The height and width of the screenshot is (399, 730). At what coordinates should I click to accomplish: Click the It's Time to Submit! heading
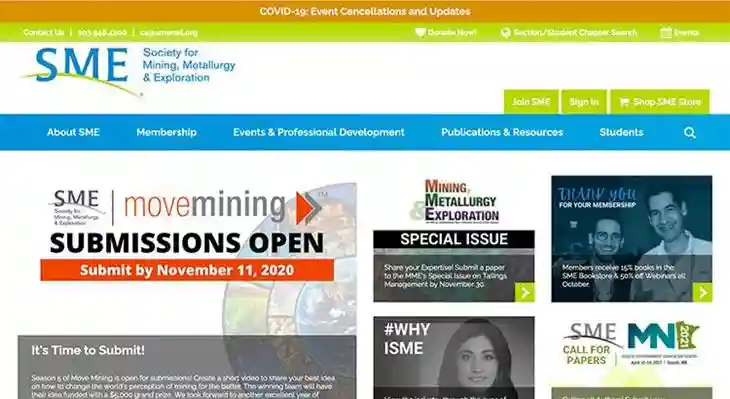[x=88, y=350]
